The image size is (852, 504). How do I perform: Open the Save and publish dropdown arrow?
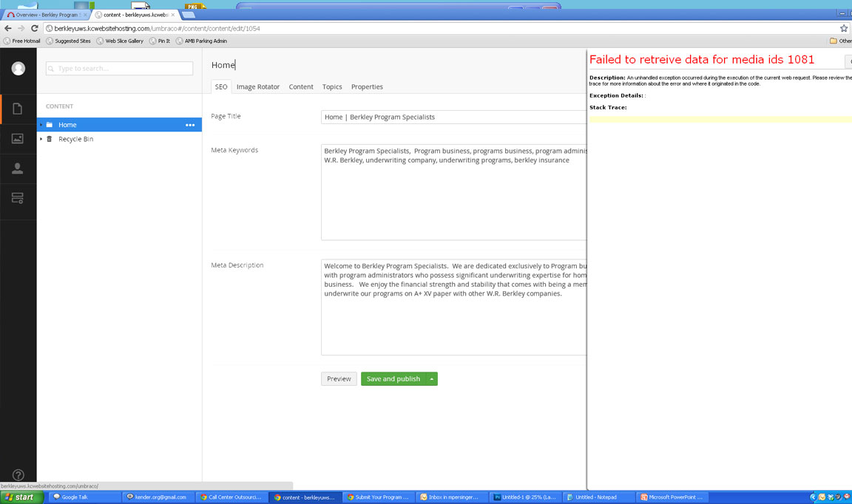coord(432,379)
